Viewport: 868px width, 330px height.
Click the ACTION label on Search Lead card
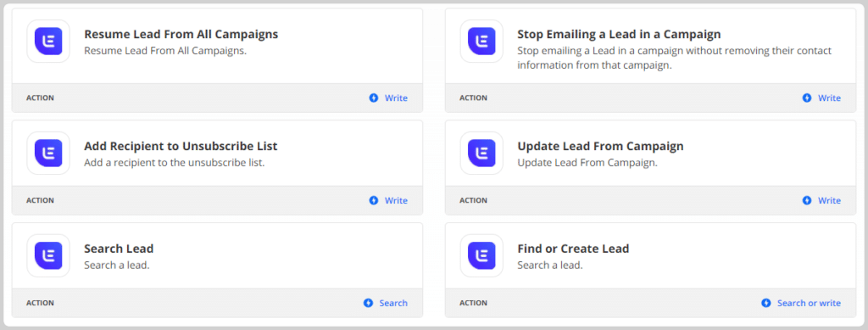click(x=40, y=303)
